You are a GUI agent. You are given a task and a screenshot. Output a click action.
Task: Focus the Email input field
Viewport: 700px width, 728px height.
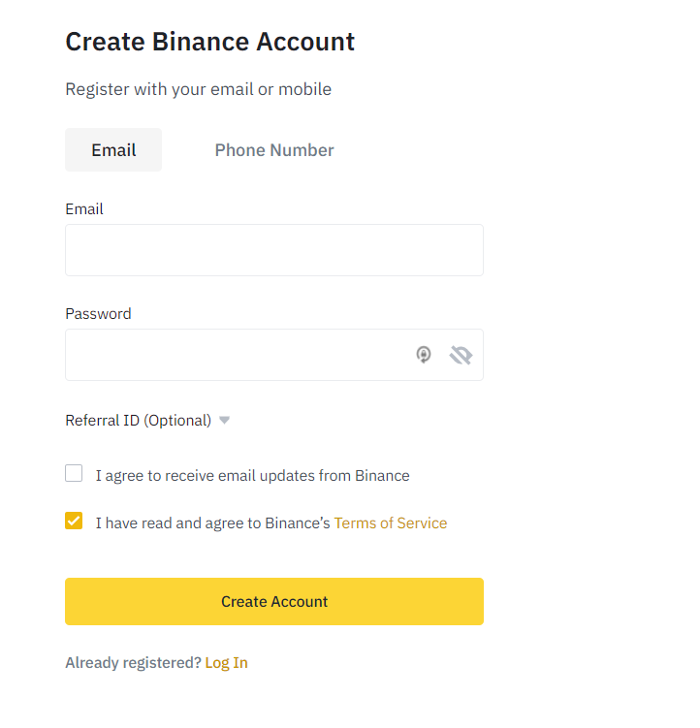tap(273, 250)
